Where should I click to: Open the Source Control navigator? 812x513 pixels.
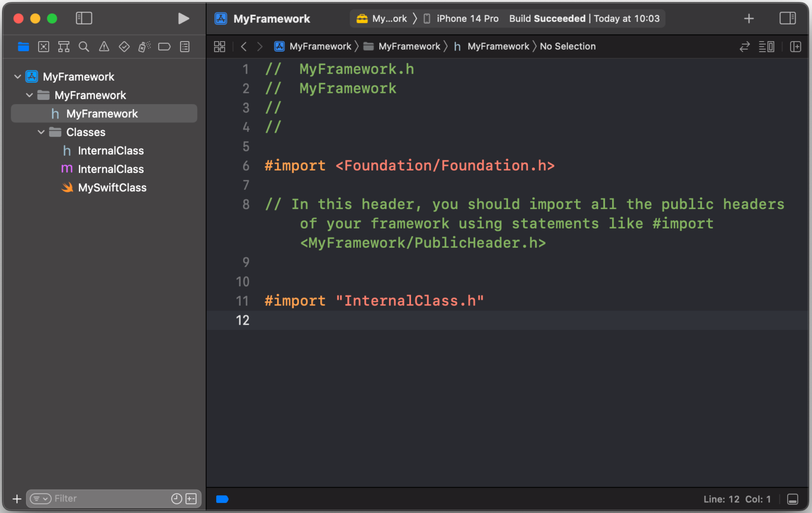coord(44,47)
